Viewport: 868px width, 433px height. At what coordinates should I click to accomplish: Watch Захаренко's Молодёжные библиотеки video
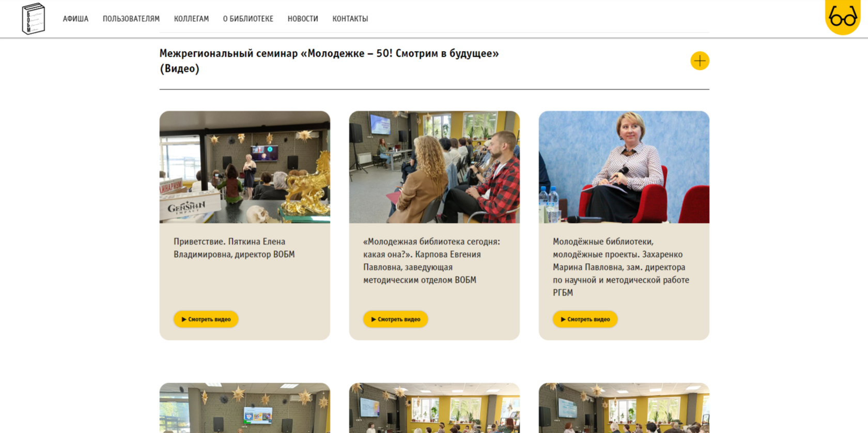(585, 319)
